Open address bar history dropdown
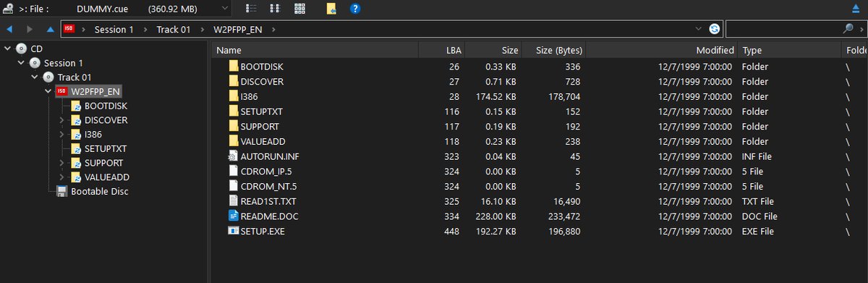 pos(698,29)
